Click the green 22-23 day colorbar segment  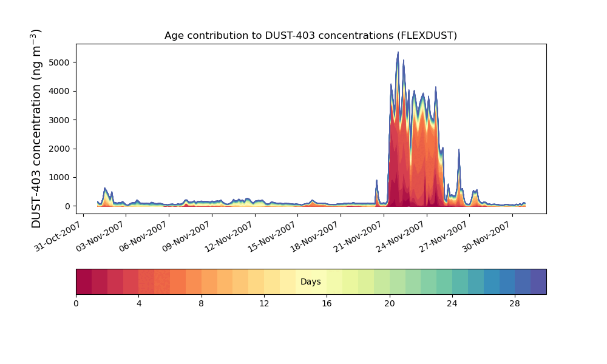429,282
